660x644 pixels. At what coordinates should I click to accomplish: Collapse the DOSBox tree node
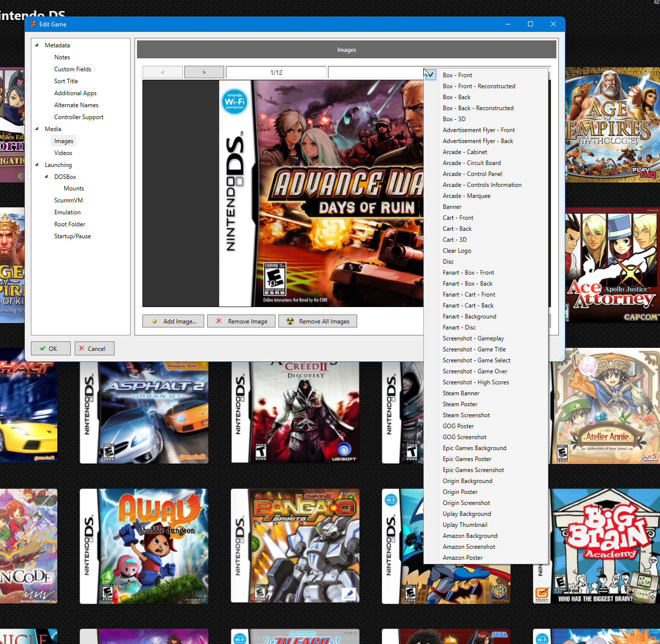pyautogui.click(x=46, y=176)
